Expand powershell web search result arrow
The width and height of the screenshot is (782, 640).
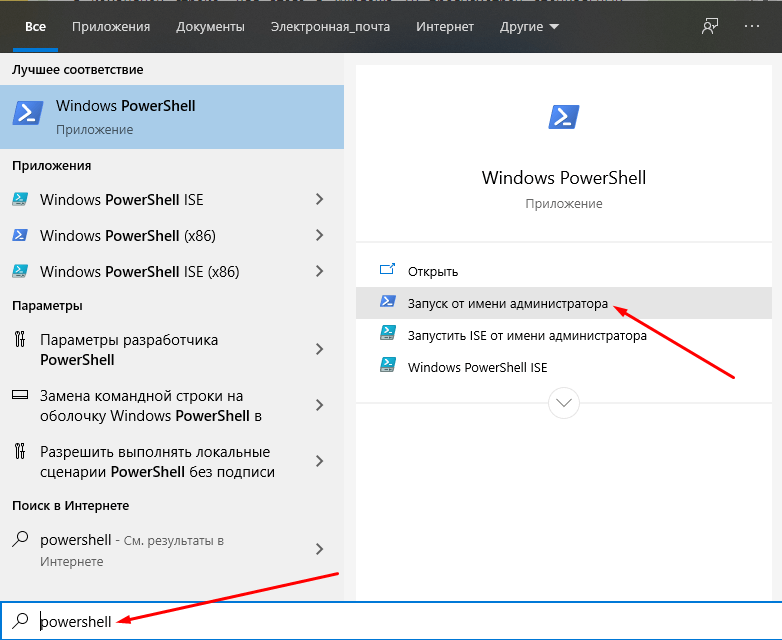pos(320,549)
